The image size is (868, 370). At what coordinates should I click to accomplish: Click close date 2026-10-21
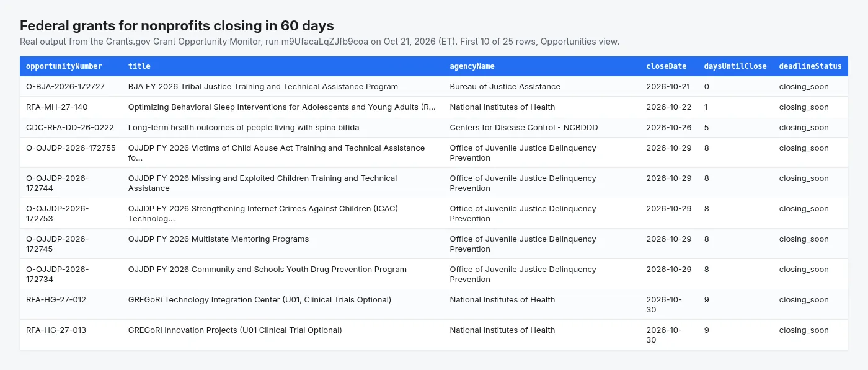coord(668,87)
